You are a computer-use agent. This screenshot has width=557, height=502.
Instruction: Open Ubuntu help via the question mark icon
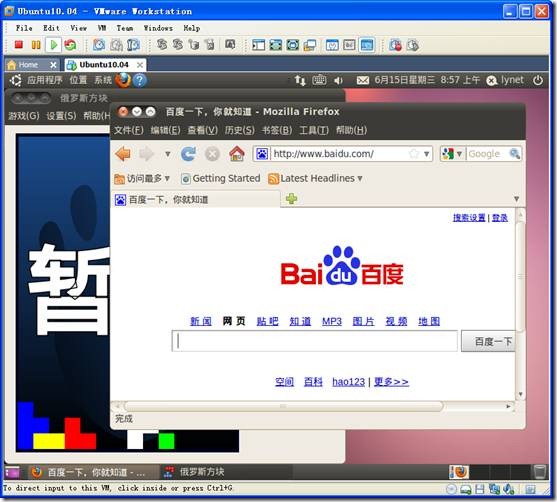pos(140,80)
